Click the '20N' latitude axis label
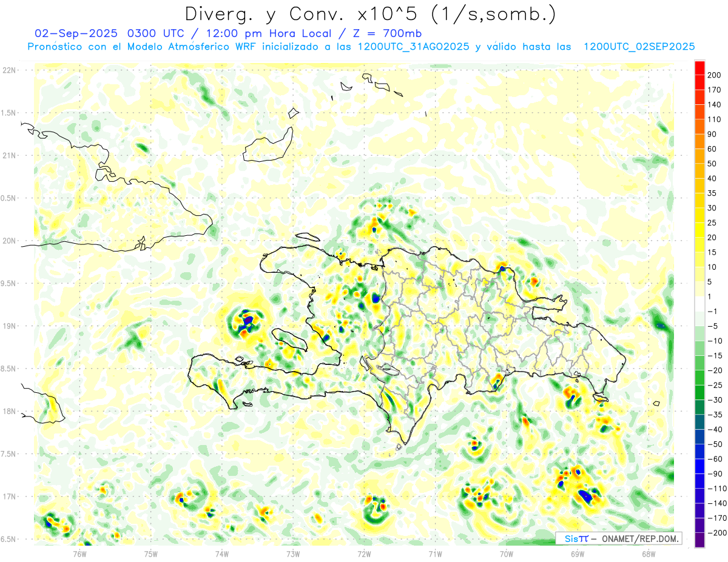Screen dimensions: 728x562 8,241
